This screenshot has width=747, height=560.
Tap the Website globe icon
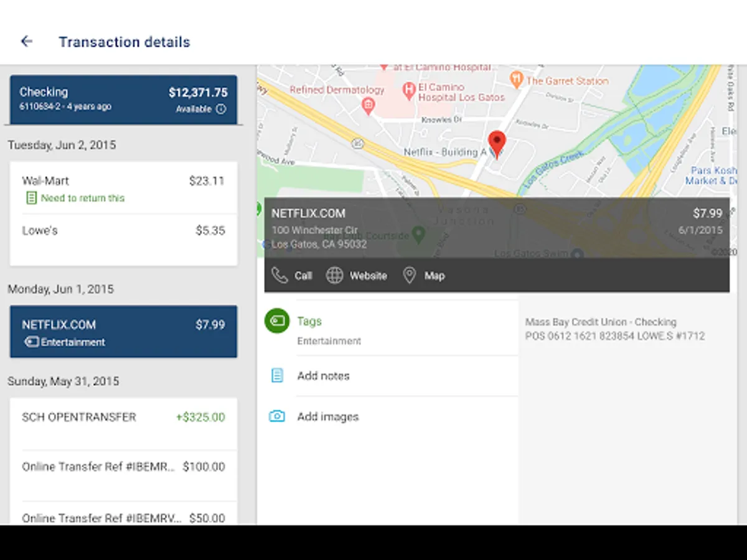[x=335, y=276]
